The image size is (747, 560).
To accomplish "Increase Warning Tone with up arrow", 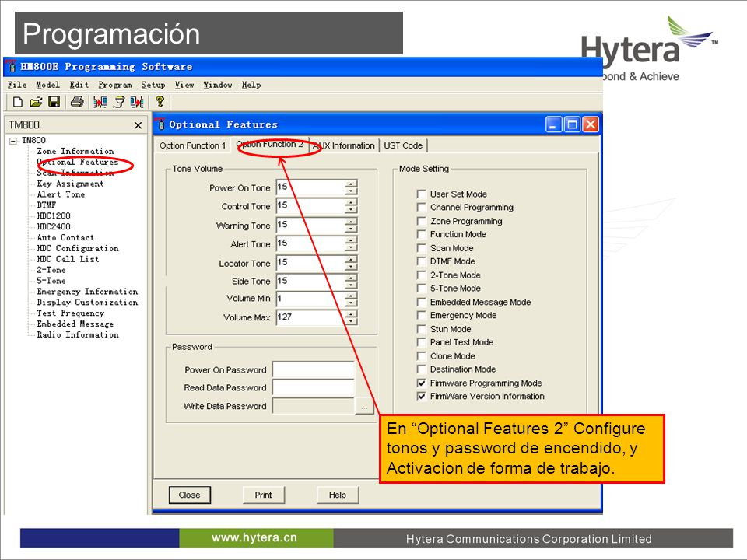I will 351,222.
